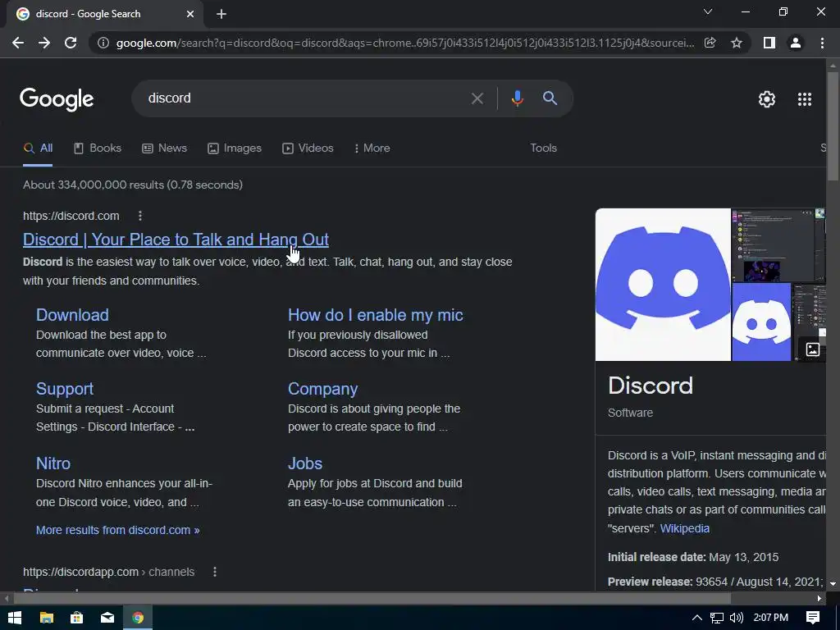Viewport: 840px width, 630px height.
Task: Open the Windows Start menu
Action: pos(15,618)
